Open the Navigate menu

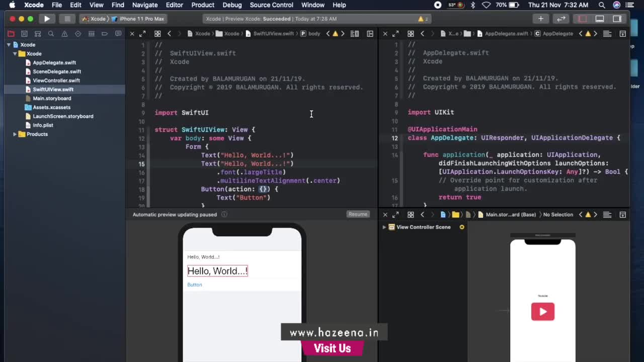point(145,5)
